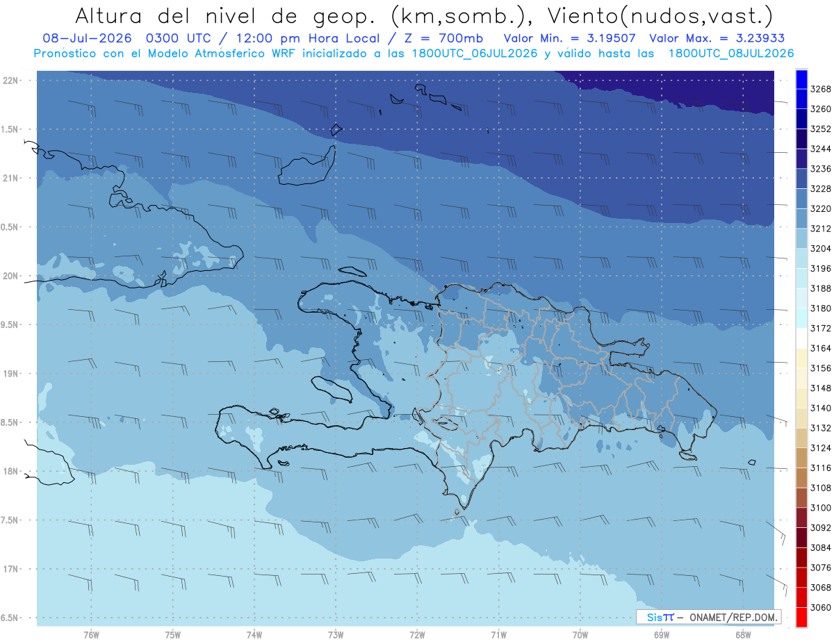Click the '74W' longitude label
The height and width of the screenshot is (644, 834).
[x=254, y=635]
